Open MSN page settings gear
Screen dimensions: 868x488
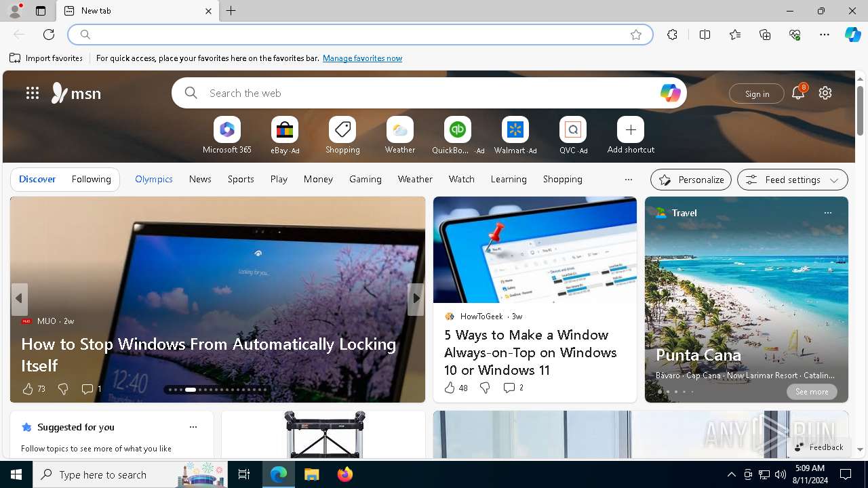tap(825, 93)
